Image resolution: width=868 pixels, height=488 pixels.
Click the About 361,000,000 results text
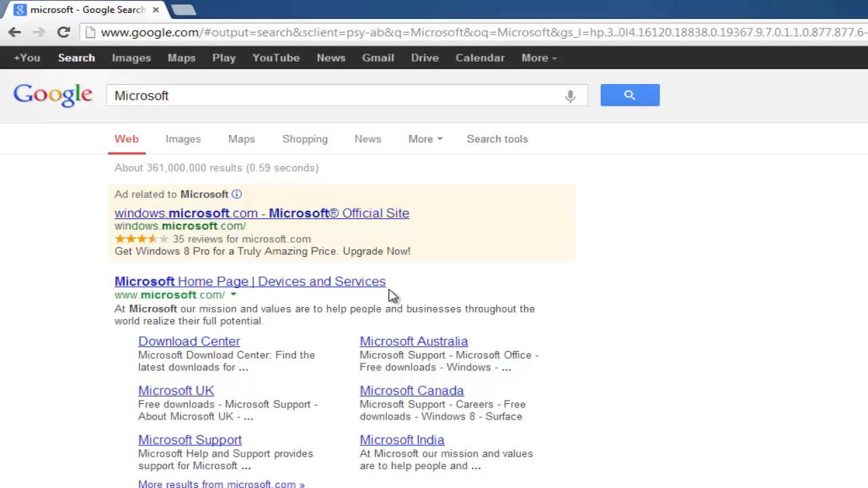coord(216,167)
